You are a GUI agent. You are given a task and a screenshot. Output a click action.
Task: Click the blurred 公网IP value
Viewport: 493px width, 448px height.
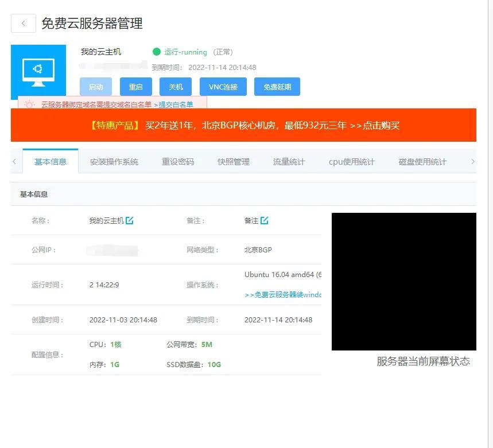click(x=112, y=251)
